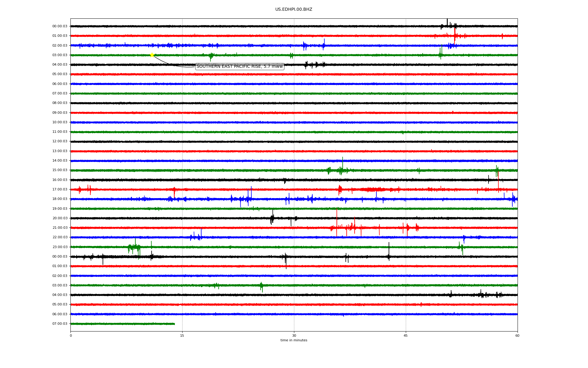Click the 03:00:03 label of the trace with the star
The image size is (588, 368).
click(x=60, y=55)
